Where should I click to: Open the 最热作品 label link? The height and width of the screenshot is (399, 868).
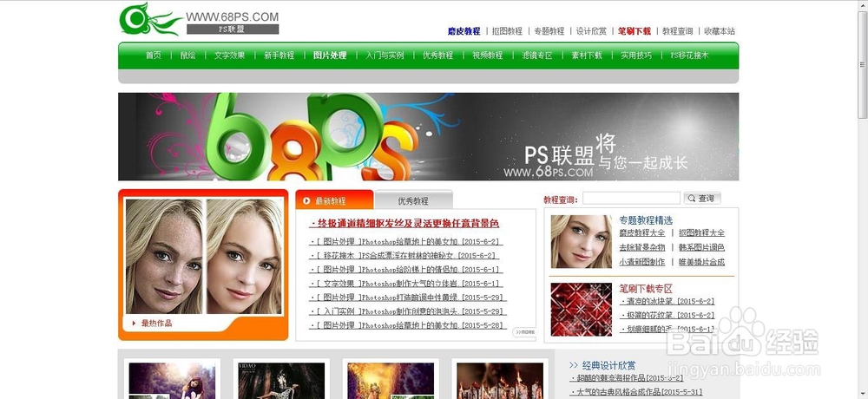point(156,324)
